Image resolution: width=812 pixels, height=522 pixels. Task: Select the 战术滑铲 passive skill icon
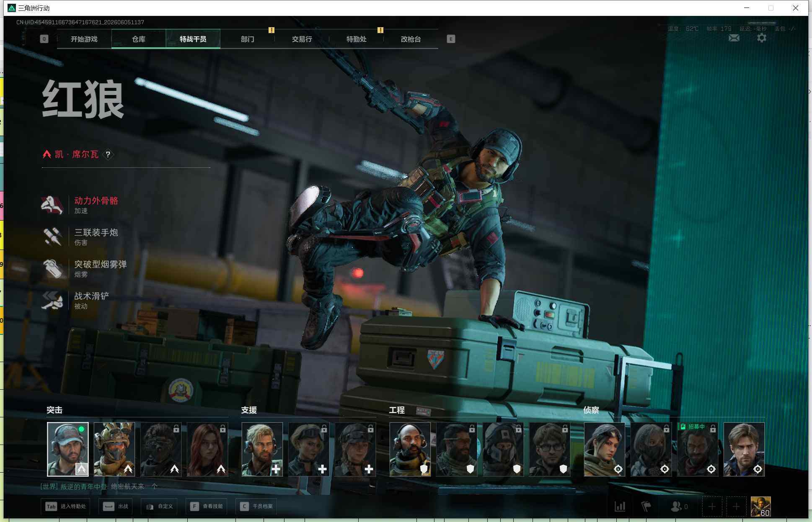click(52, 300)
